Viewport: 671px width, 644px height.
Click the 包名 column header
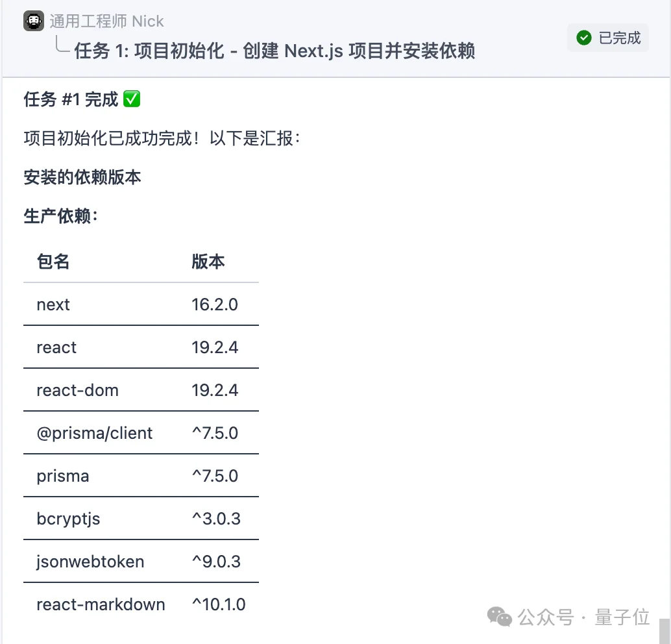[52, 262]
